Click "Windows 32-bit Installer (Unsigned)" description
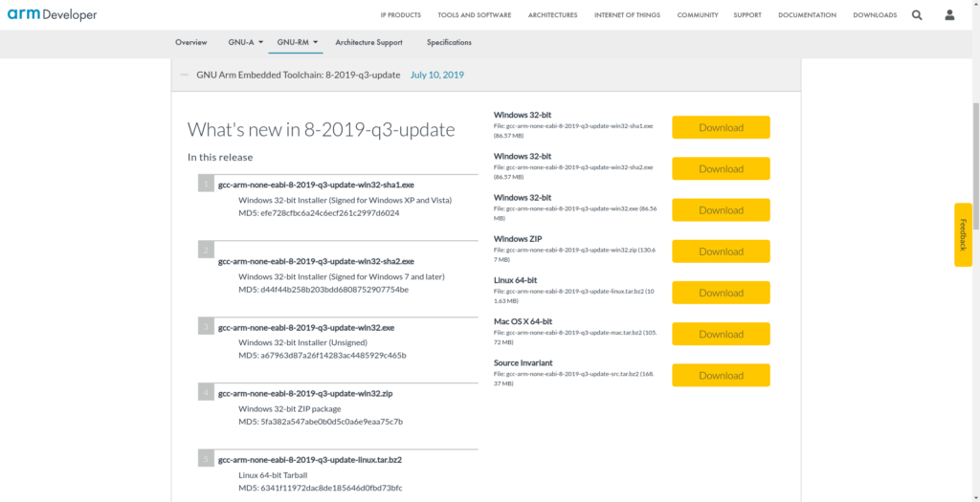 tap(302, 342)
